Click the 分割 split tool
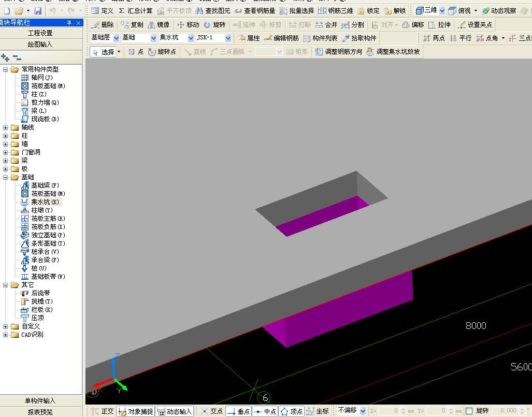Image resolution: width=532 pixels, height=417 pixels. (x=353, y=25)
